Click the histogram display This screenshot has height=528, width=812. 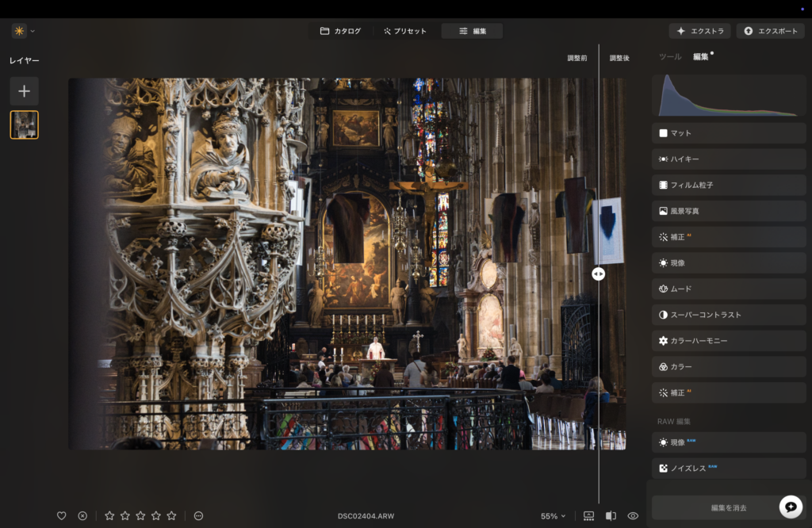tap(728, 95)
